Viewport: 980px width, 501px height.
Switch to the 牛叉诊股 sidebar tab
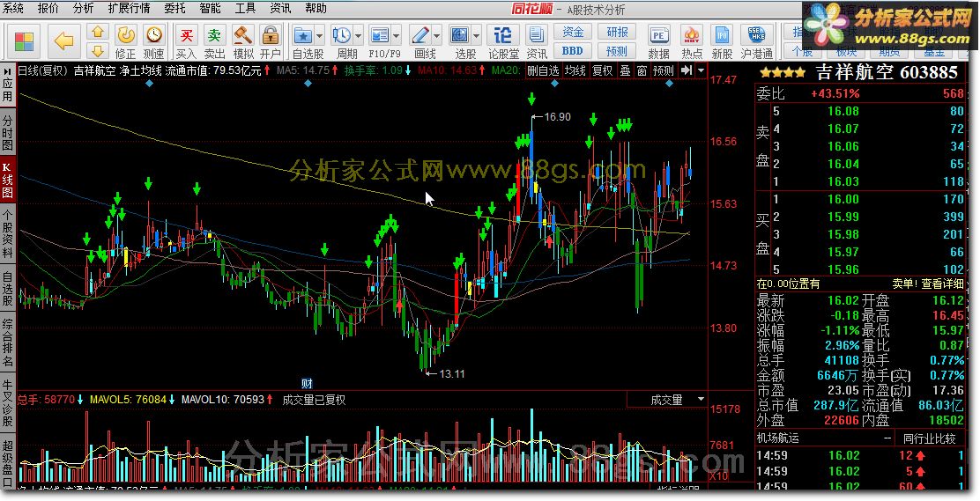(x=8, y=403)
